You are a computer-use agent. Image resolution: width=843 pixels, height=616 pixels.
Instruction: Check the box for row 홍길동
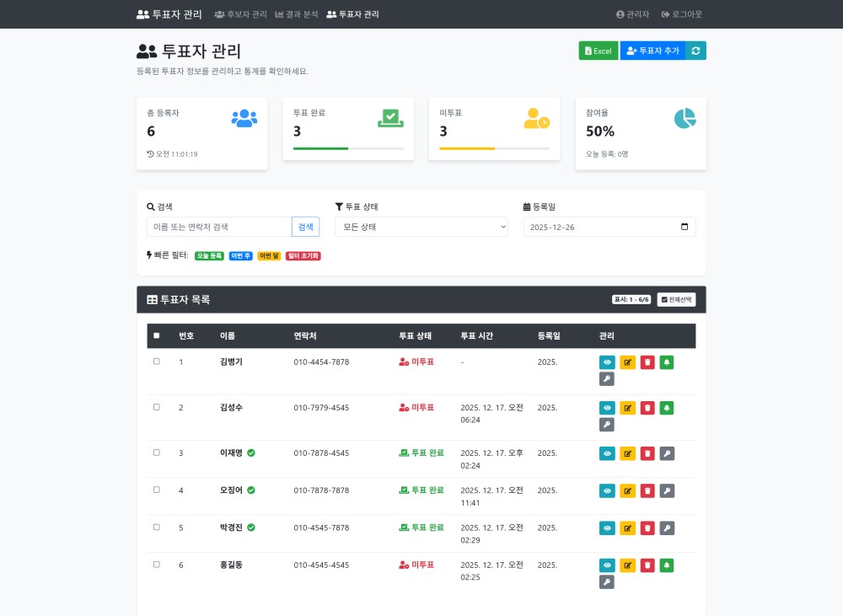click(157, 565)
